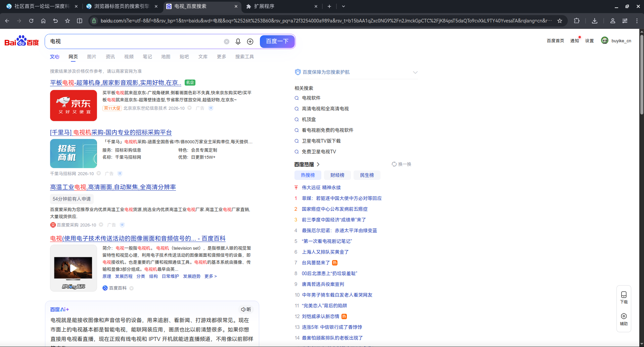Open the browser profile icon

613,21
